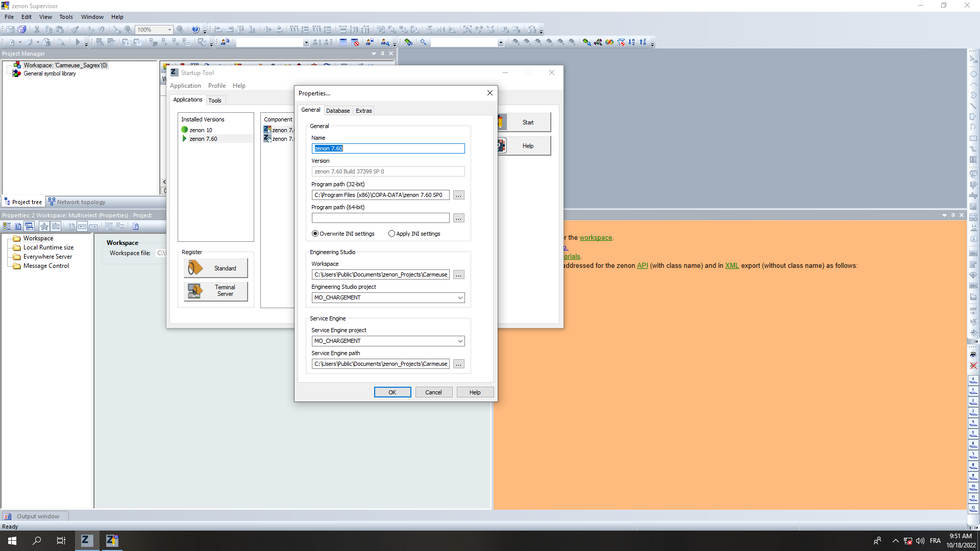Click the Start Runtime play arrow icon

tap(78, 42)
